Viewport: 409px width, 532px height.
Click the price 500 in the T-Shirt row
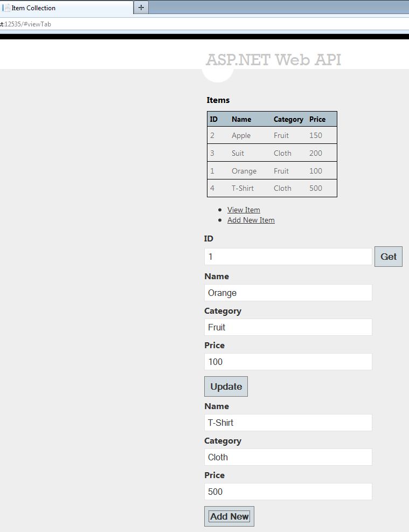coord(316,188)
